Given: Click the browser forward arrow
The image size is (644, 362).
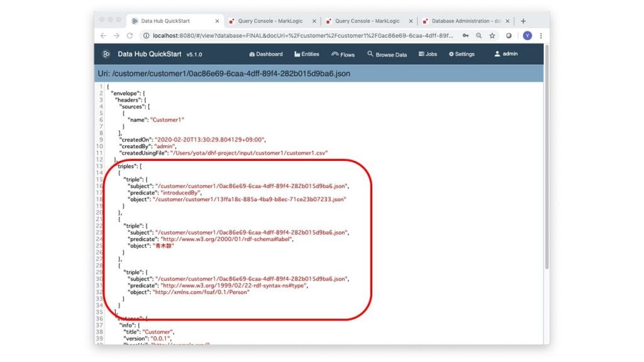Looking at the screenshot, I should (116, 36).
